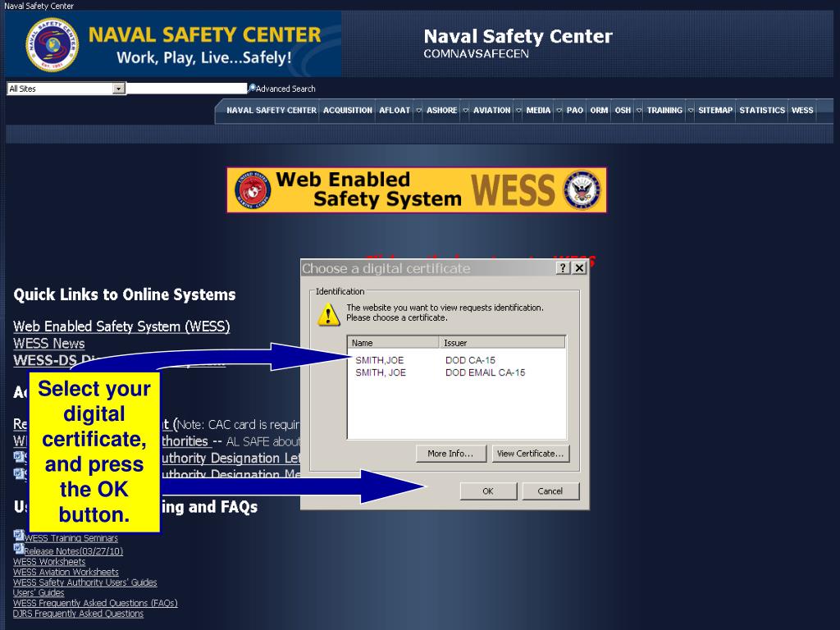Open the ORM nav item
Screen dimensions: 840x630
(599, 111)
